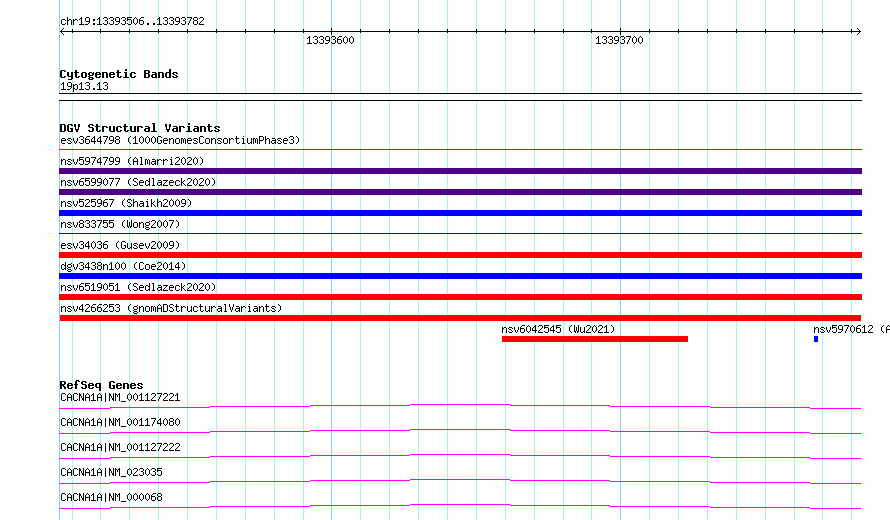Select transcript label CACNA1A|NM_001127222
The width and height of the screenshot is (890, 520).
120,447
